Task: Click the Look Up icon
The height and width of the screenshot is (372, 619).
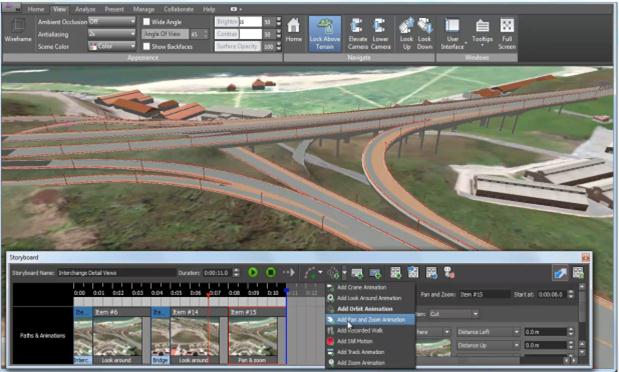Action: (406, 34)
